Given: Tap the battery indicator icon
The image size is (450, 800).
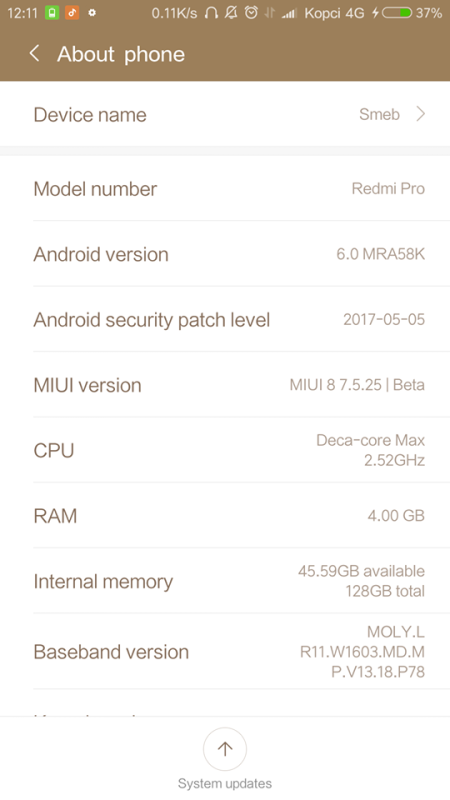Looking at the screenshot, I should (x=397, y=13).
